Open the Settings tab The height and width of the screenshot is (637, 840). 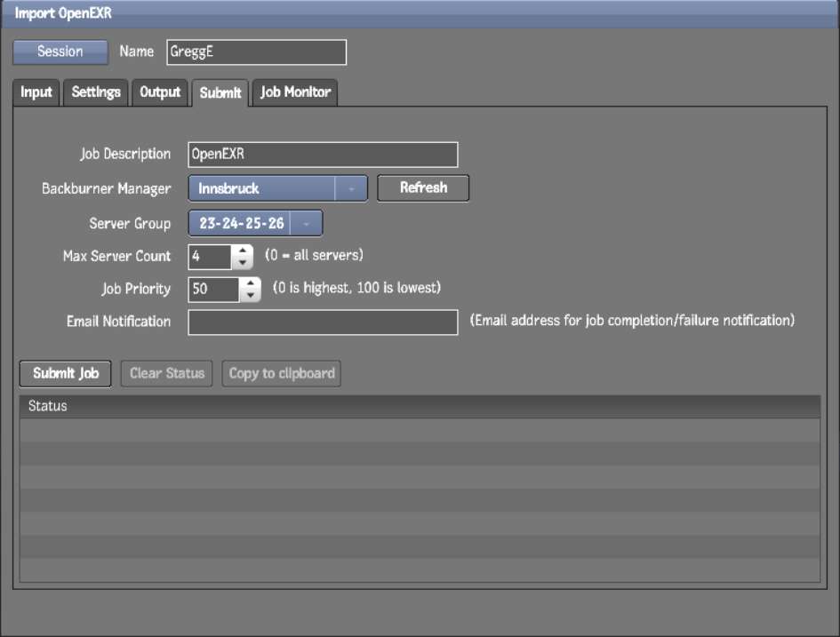[x=96, y=92]
